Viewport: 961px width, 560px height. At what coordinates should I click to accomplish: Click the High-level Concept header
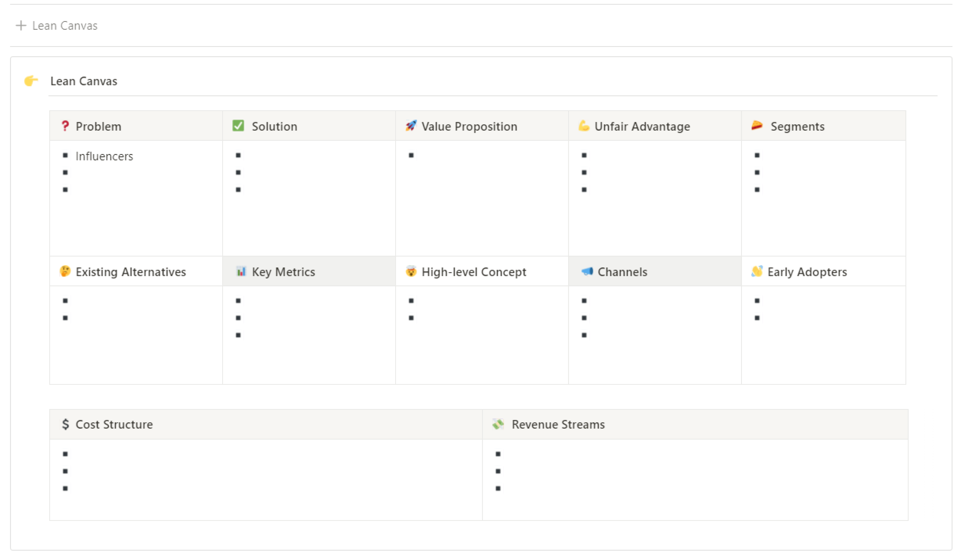[x=474, y=272]
